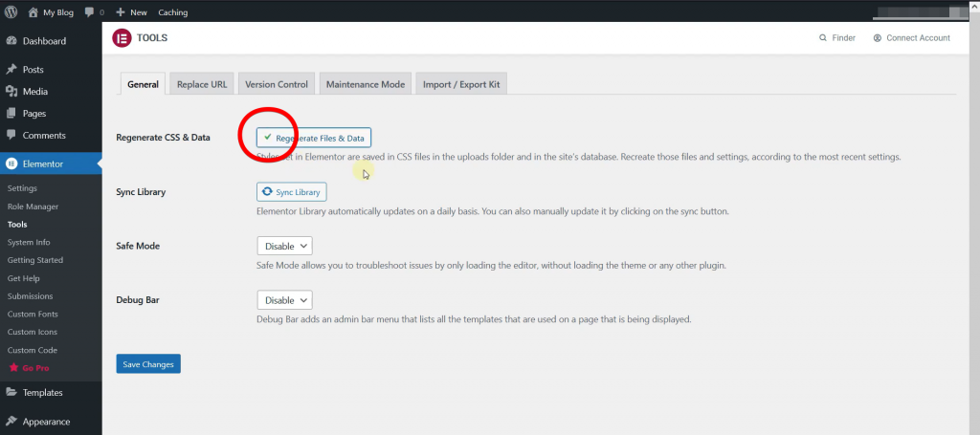Click Go Pro star link
The image size is (980, 435).
point(29,368)
